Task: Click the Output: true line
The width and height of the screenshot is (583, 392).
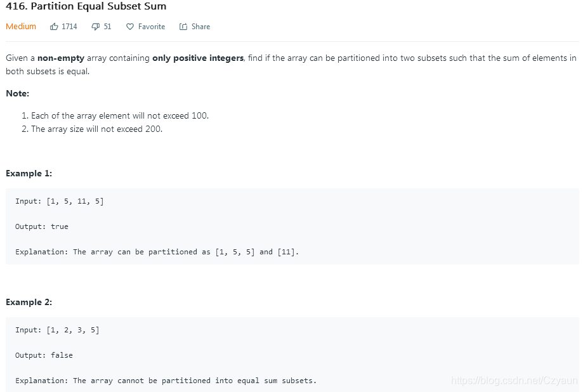Action: [x=42, y=226]
